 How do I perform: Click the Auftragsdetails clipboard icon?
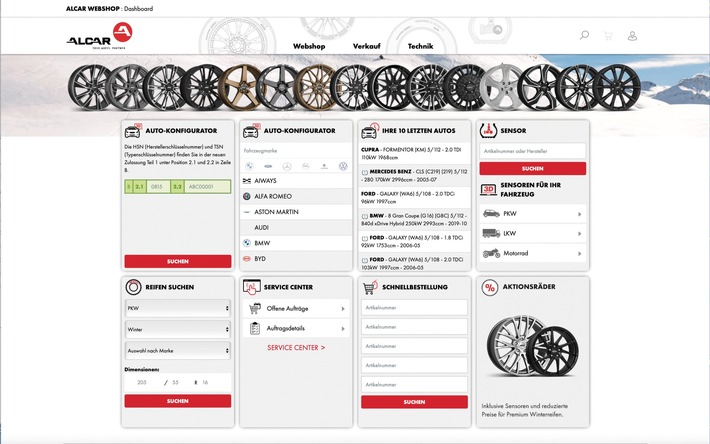coord(255,328)
